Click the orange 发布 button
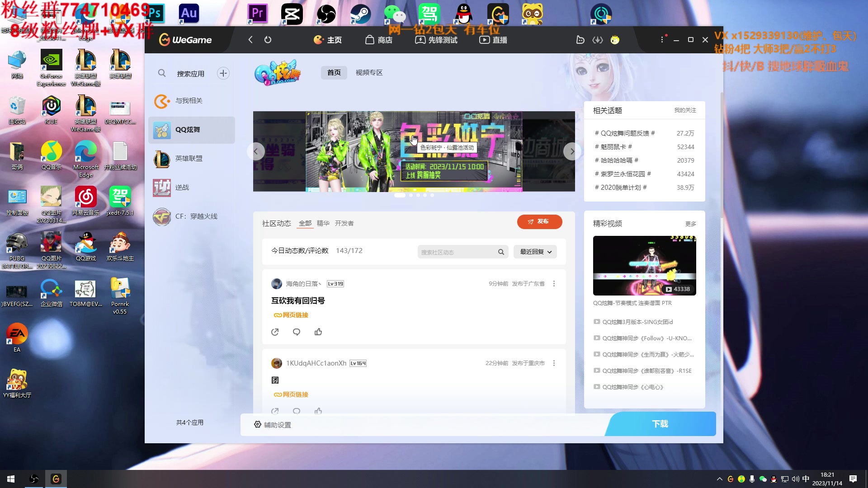868x488 pixels. [x=539, y=222]
